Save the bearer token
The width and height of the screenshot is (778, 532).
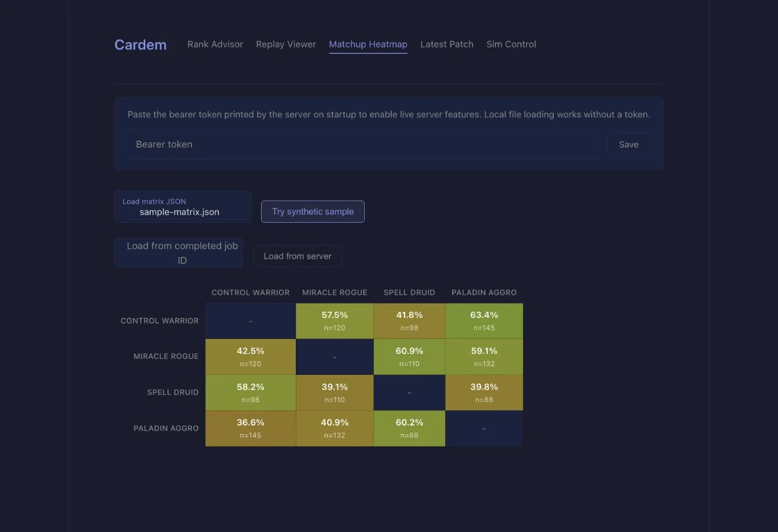629,145
